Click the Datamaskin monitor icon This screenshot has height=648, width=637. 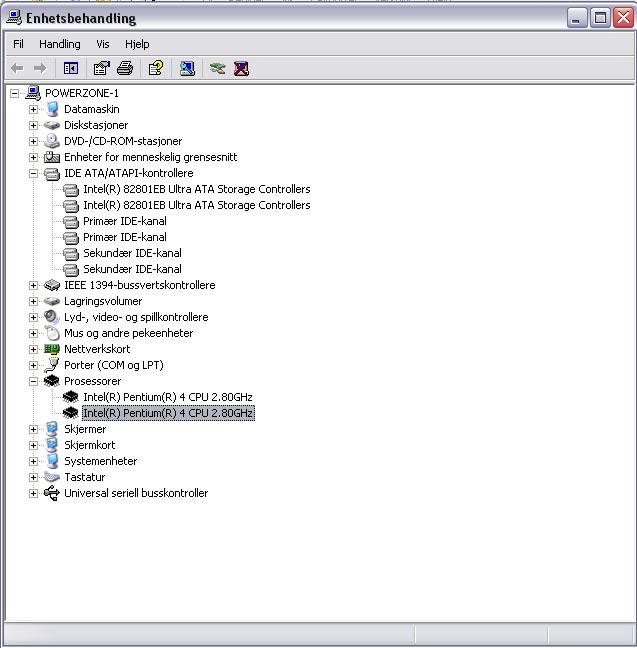pos(52,109)
